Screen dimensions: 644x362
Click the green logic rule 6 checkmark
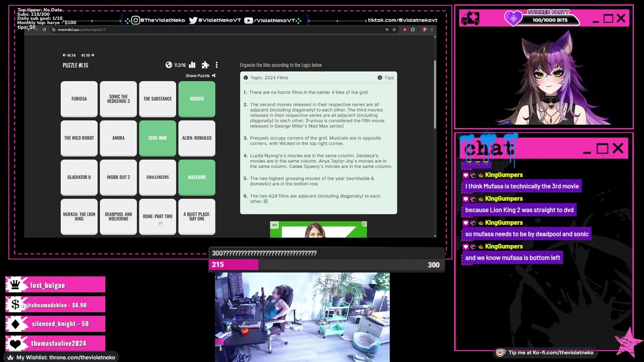click(x=266, y=202)
